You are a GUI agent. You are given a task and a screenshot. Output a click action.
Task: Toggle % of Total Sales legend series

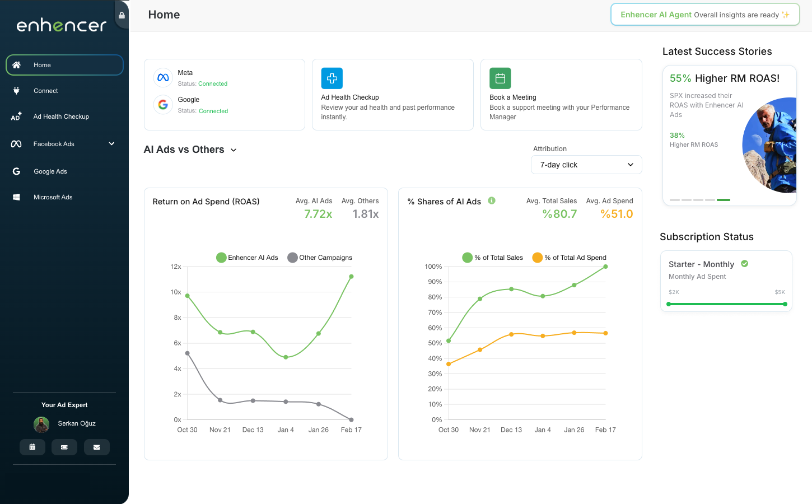[493, 258]
